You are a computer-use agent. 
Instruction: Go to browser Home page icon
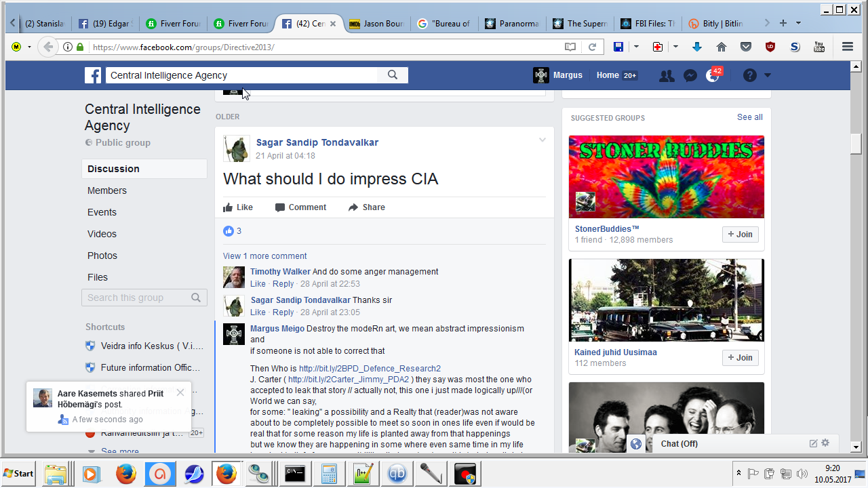click(721, 47)
